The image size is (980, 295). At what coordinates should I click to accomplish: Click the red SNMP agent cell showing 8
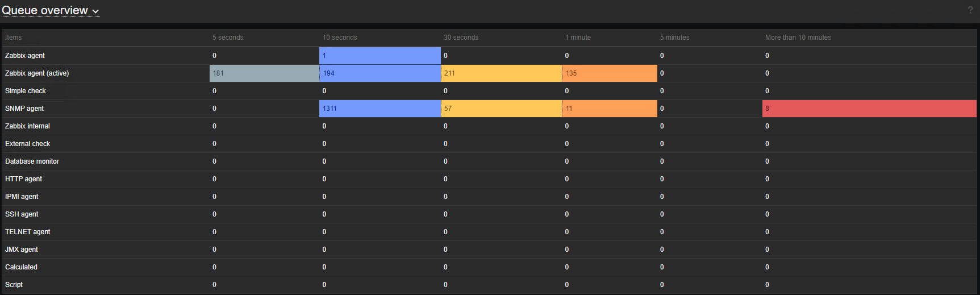coord(869,109)
